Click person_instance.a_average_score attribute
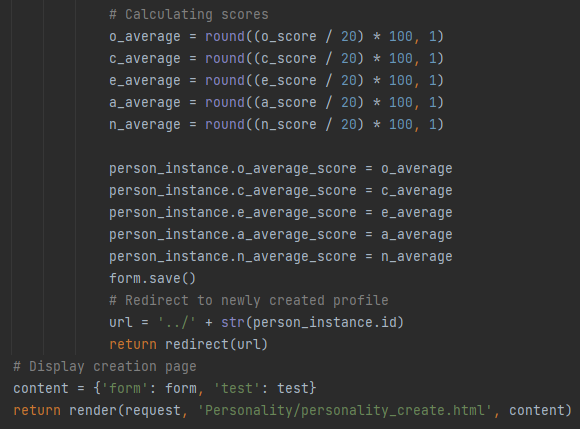Screen dimensions: 580x429 233,234
